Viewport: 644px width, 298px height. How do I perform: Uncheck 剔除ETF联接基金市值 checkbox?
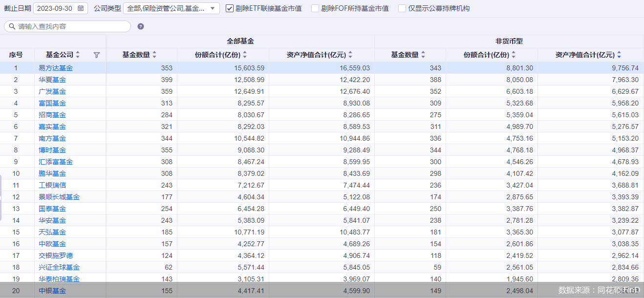tap(230, 8)
